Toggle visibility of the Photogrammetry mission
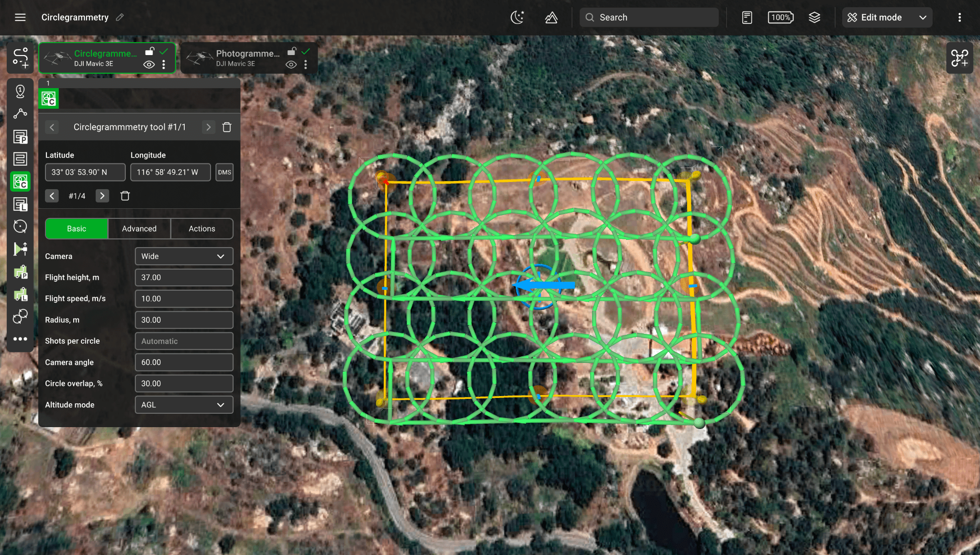The width and height of the screenshot is (980, 555). (x=291, y=64)
